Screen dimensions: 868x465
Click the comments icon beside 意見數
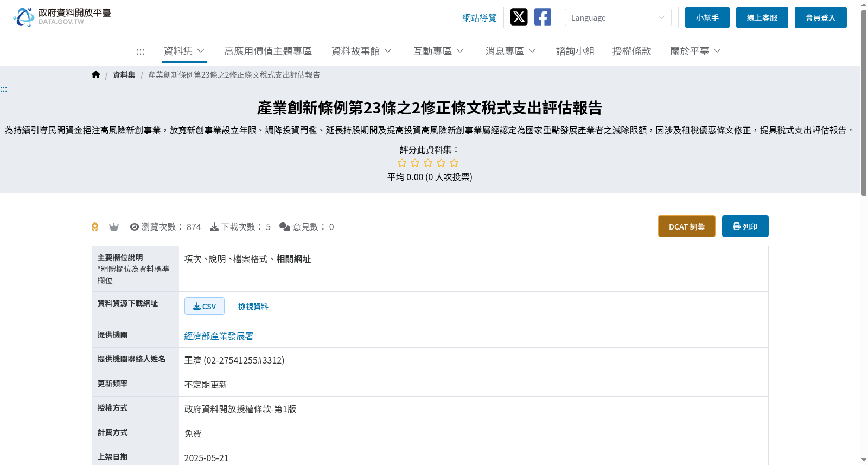[285, 227]
